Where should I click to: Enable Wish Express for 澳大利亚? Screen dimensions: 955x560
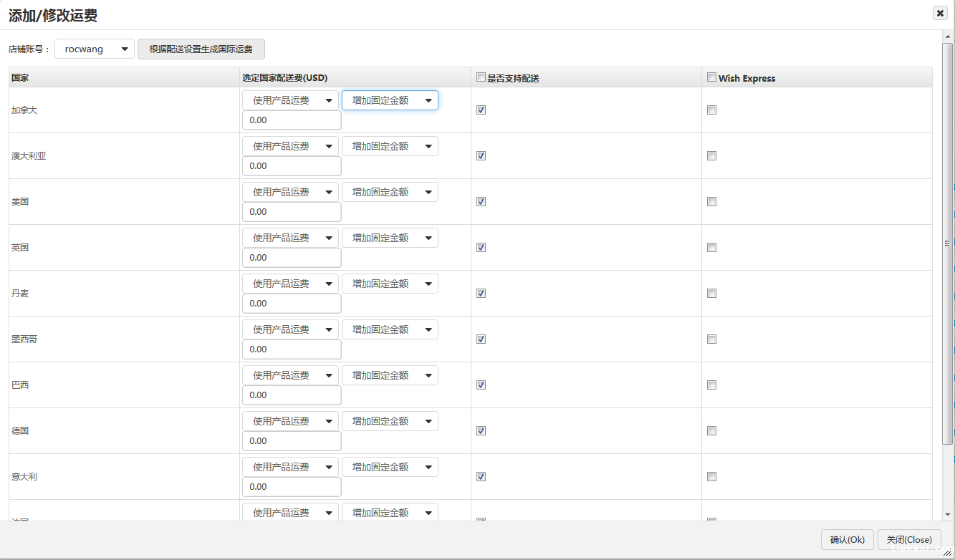pyautogui.click(x=711, y=156)
